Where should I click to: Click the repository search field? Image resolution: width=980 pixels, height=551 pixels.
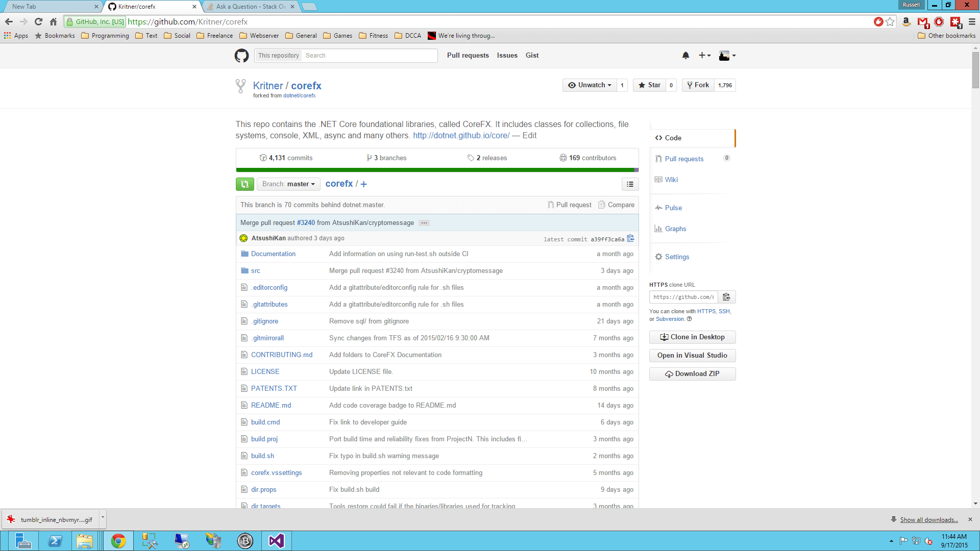(369, 56)
